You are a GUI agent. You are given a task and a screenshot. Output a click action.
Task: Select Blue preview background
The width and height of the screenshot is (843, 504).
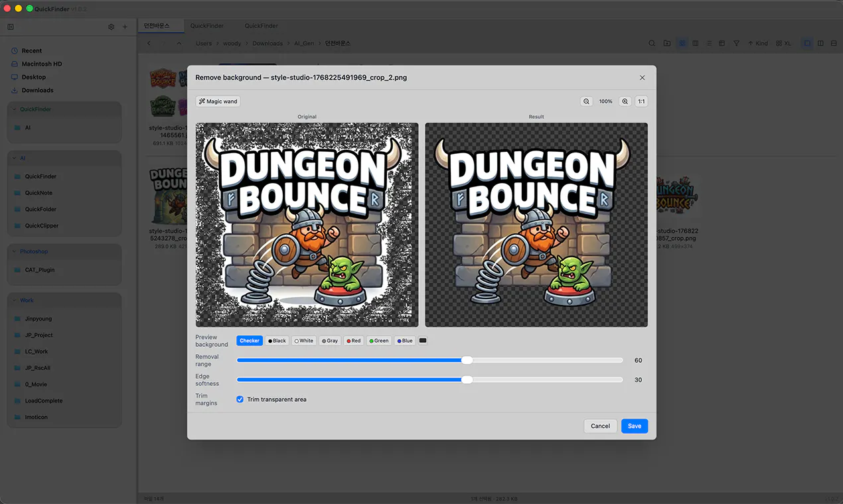pos(405,341)
